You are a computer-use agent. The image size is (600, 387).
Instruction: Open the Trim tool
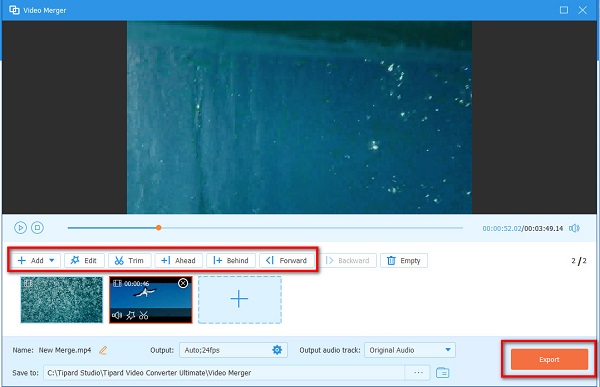(x=130, y=261)
